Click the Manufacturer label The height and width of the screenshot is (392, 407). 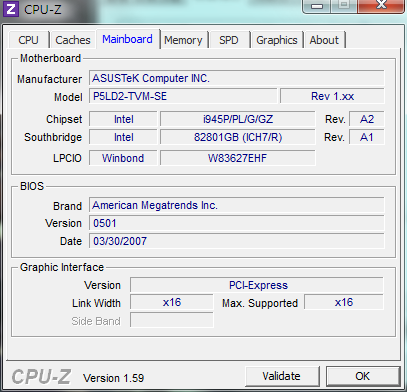point(49,79)
